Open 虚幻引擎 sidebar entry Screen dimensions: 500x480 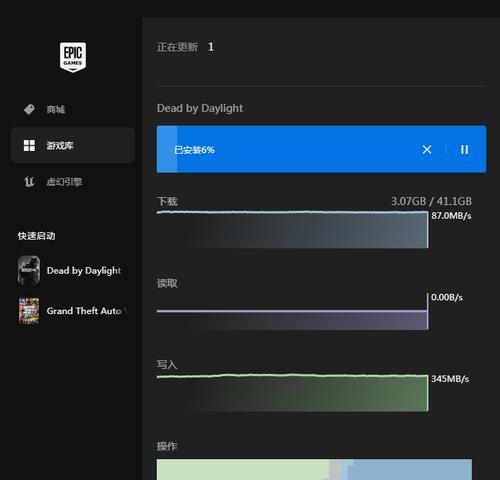pyautogui.click(x=73, y=182)
